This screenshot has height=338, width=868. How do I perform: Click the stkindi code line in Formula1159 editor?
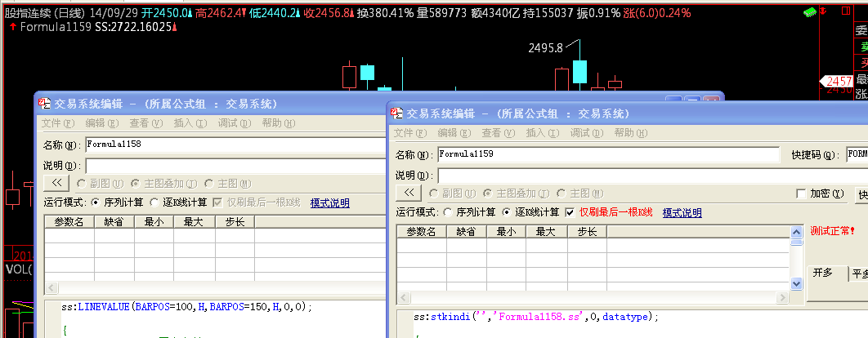point(536,318)
